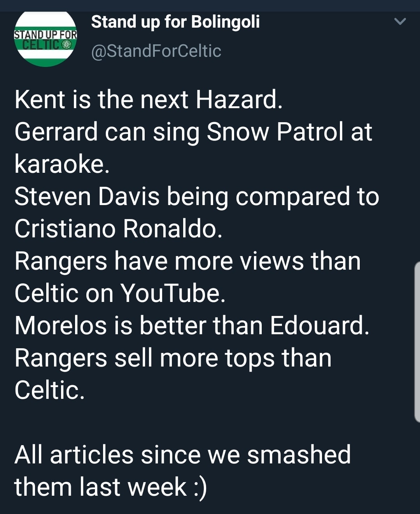Screen dimensions: 420x514
Task: Select the word "karaoke." in the tweet
Action: pos(62,164)
